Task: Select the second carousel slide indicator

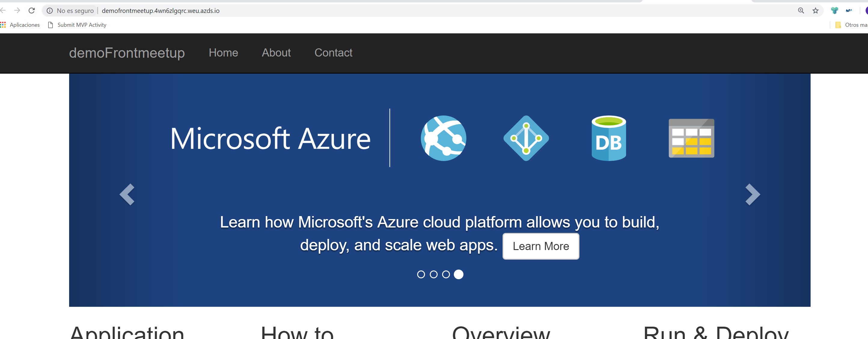Action: point(434,274)
